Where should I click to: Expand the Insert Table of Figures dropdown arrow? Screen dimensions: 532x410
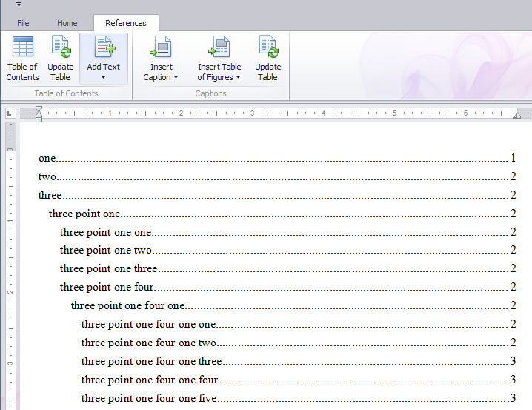point(238,77)
